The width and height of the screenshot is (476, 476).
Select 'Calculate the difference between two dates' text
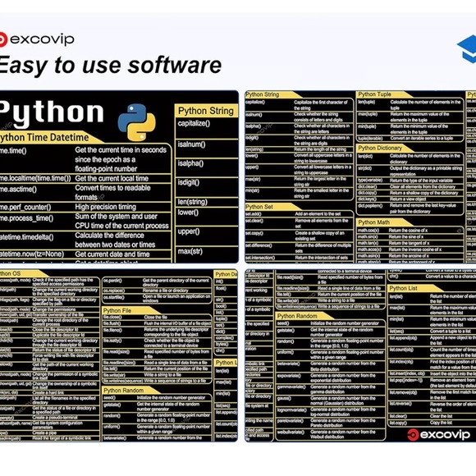pos(115,240)
